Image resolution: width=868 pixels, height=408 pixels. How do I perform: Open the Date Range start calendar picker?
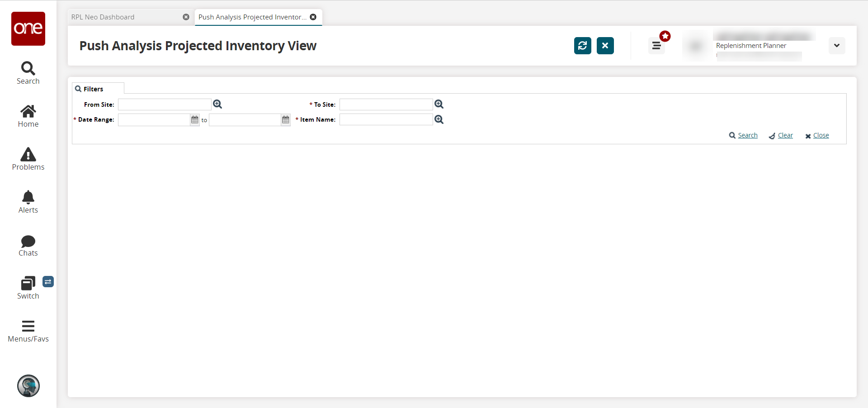pyautogui.click(x=195, y=120)
